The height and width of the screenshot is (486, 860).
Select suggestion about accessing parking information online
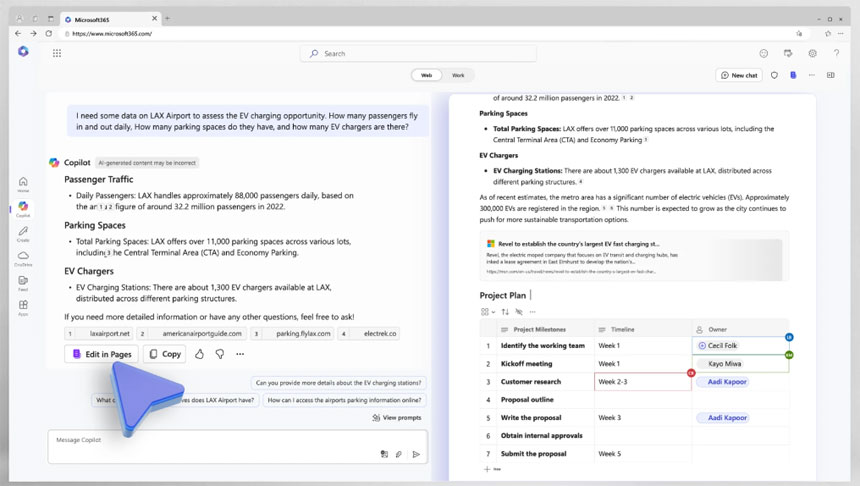point(344,400)
